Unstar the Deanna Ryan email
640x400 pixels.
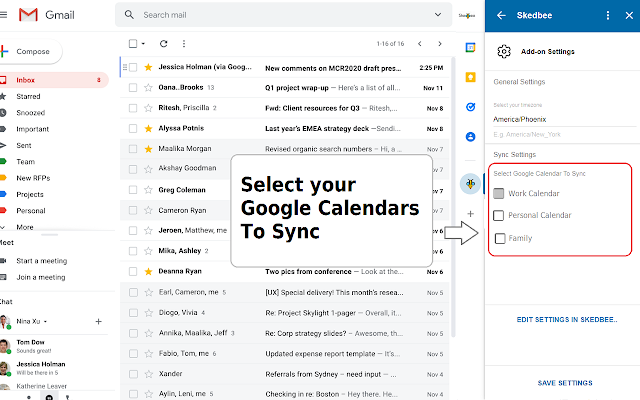coord(148,271)
